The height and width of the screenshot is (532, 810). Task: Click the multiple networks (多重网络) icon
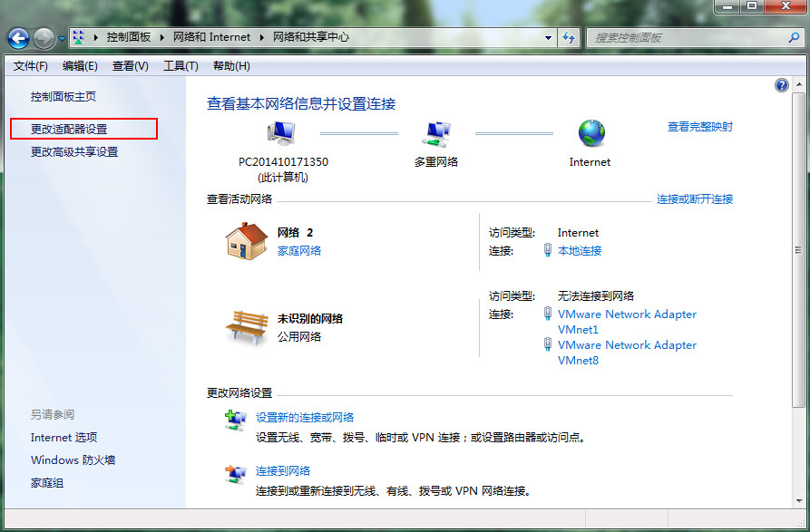coord(436,134)
